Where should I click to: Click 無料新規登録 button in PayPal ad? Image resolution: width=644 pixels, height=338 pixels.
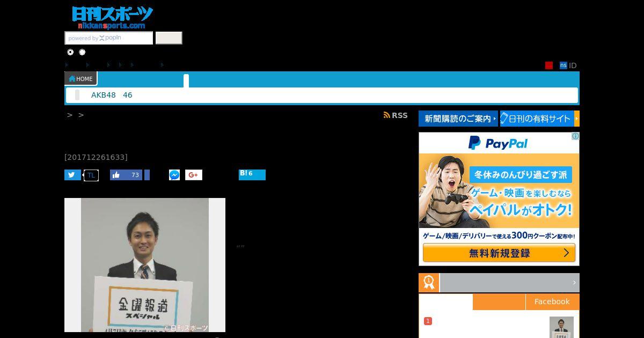click(499, 253)
